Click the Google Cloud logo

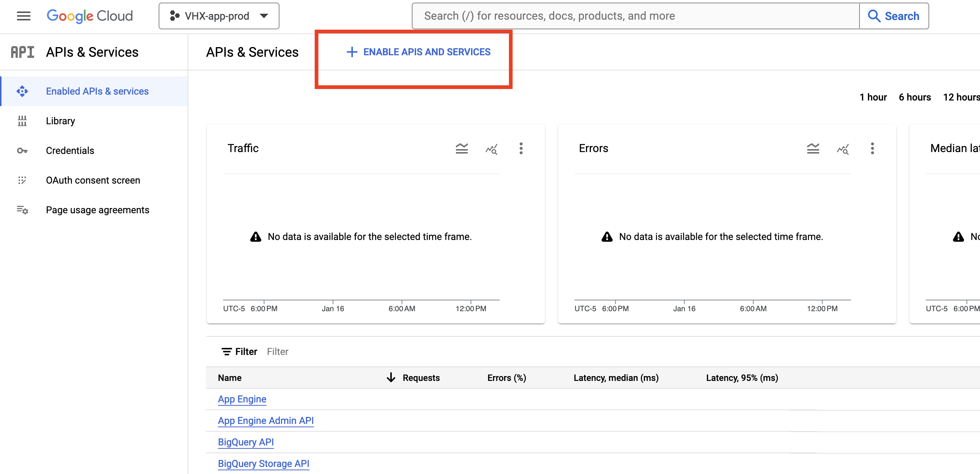(x=90, y=16)
